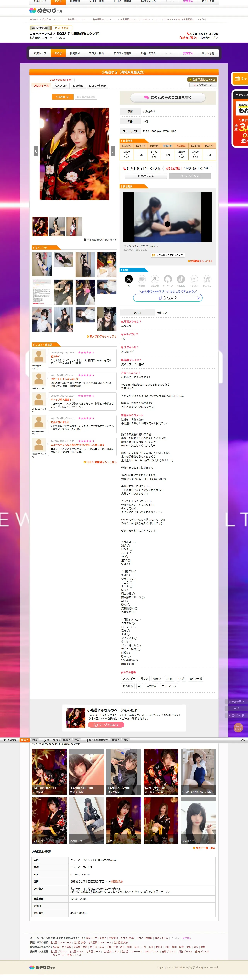Click the スレンダー feature tag
Screen dimensions: 248x980
click(x=129, y=679)
